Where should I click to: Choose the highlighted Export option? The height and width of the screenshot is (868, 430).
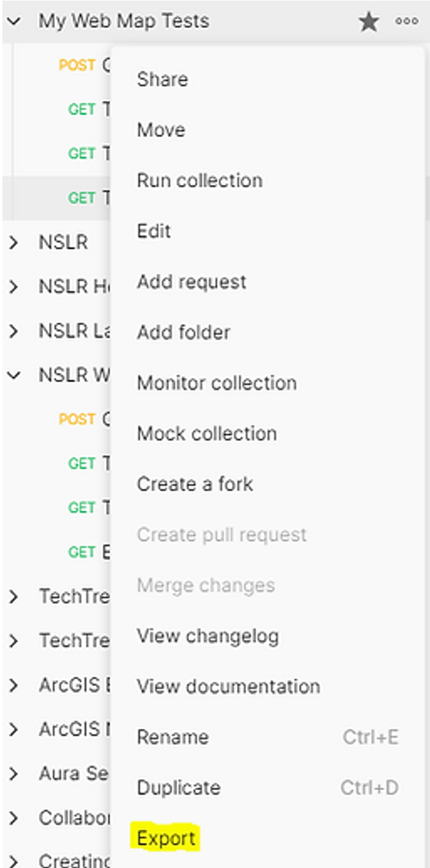pyautogui.click(x=166, y=839)
